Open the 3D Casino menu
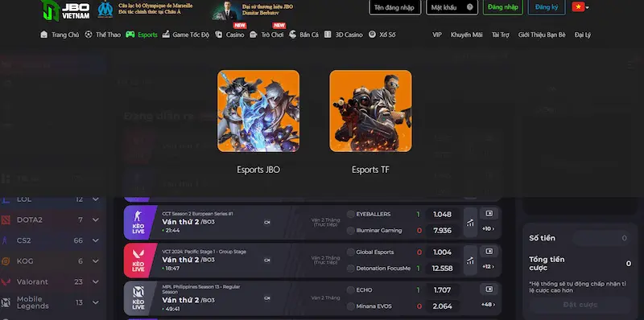The width and height of the screenshot is (644, 320). [344, 35]
